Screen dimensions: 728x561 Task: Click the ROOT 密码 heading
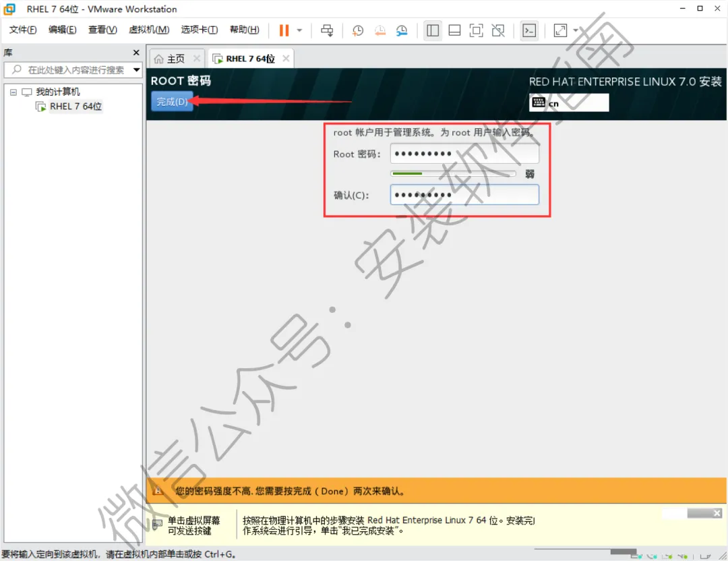click(x=181, y=81)
